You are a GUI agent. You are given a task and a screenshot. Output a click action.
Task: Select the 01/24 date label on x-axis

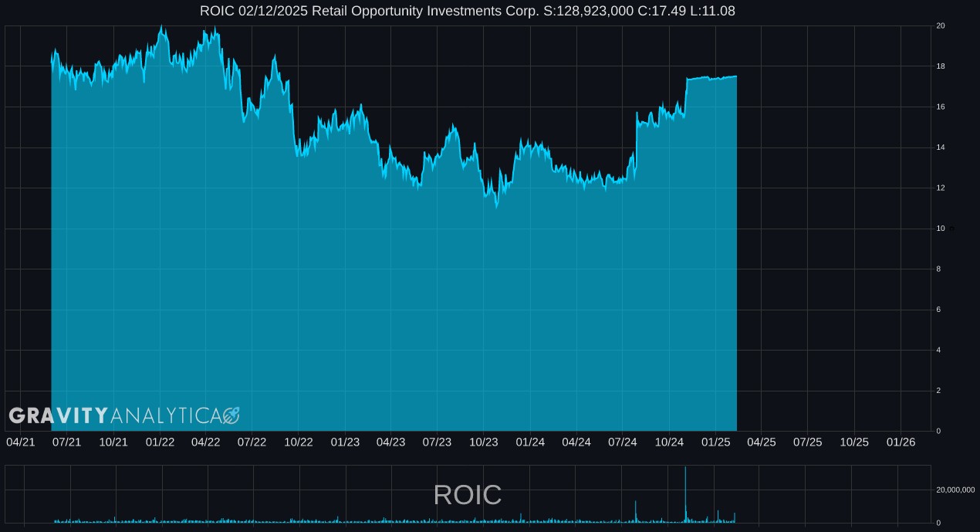click(x=530, y=442)
